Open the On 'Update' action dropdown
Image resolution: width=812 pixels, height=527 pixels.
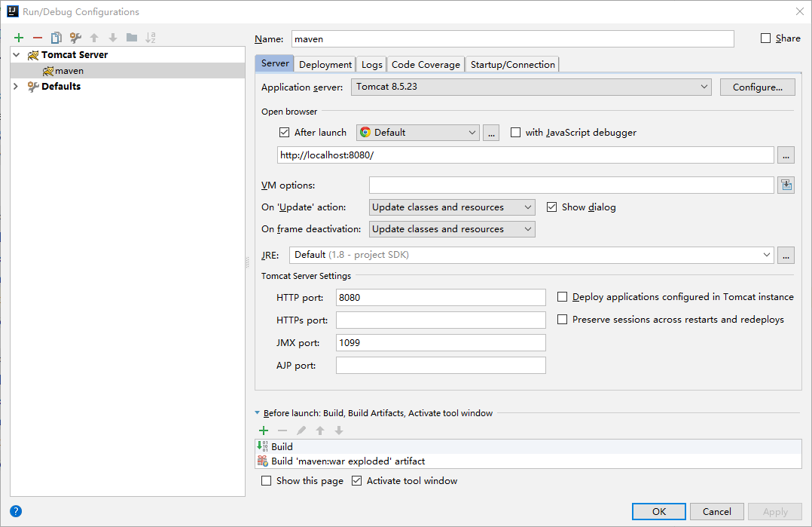coord(452,207)
